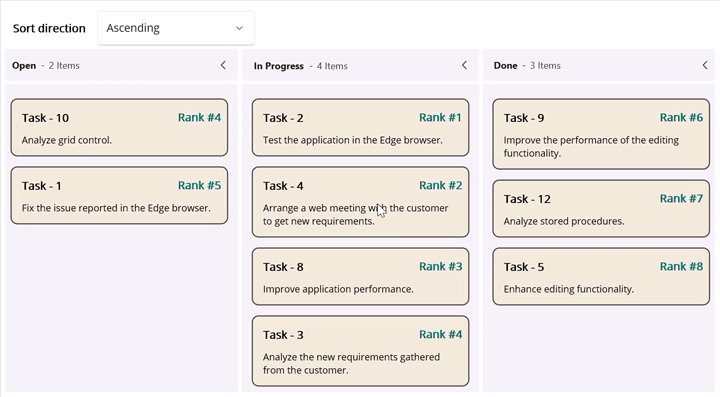Open the Sort direction Ascending dropdown
This screenshot has height=397, width=720.
[176, 28]
